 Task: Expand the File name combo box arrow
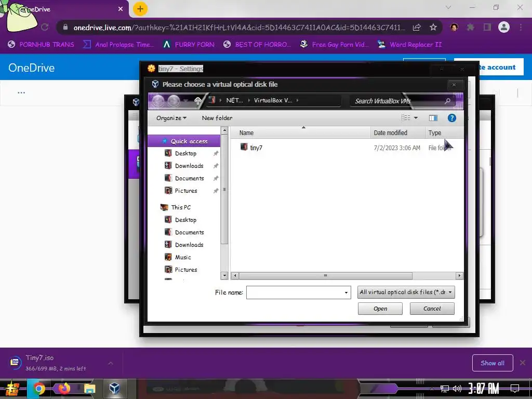345,292
